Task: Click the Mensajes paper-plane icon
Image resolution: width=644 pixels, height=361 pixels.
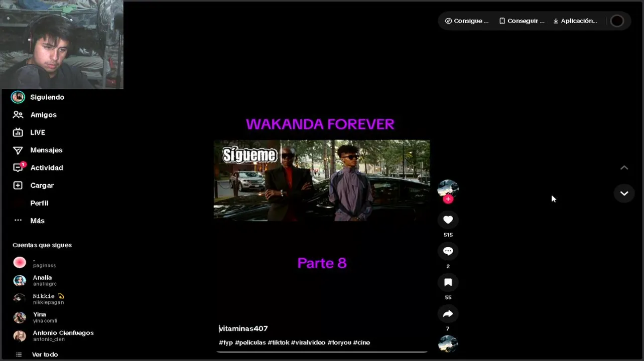Action: click(18, 150)
